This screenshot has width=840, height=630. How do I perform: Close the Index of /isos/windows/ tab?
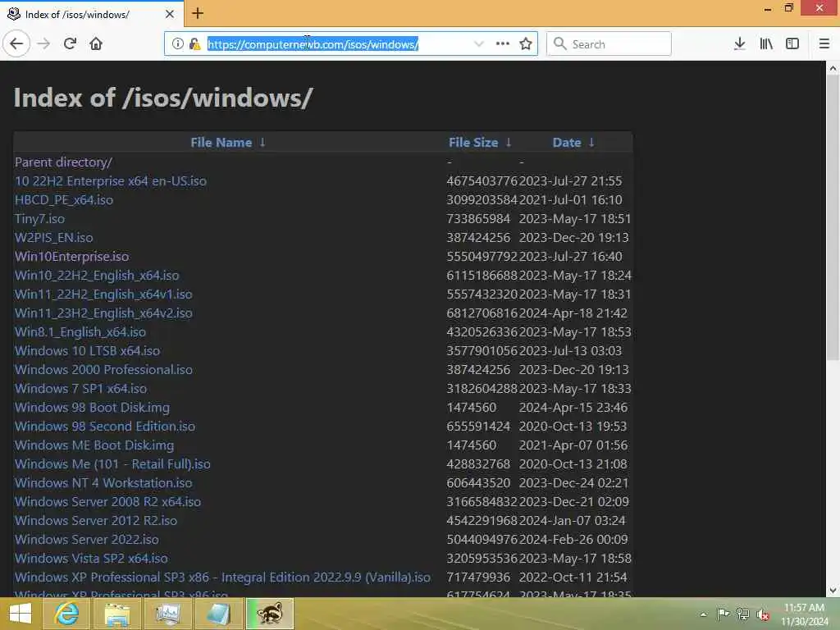(x=170, y=14)
